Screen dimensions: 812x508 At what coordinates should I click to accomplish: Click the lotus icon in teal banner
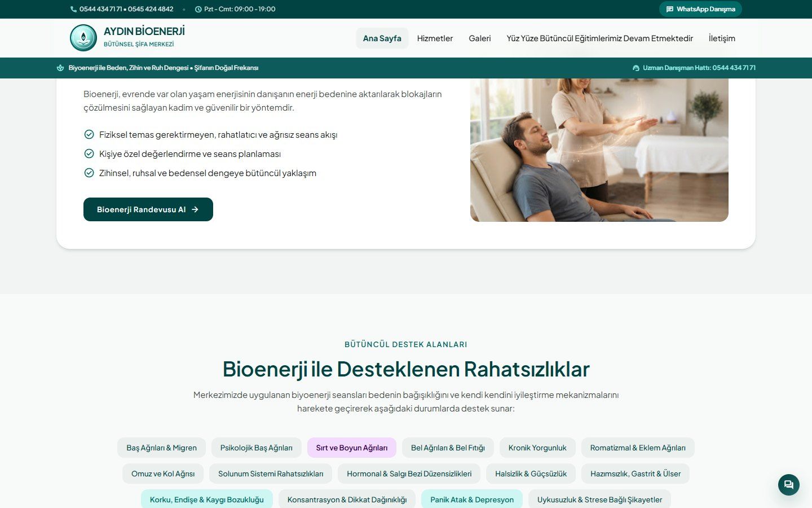click(x=60, y=68)
